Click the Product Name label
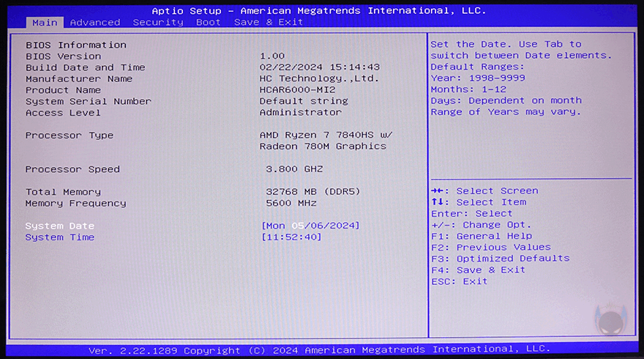 pyautogui.click(x=63, y=90)
